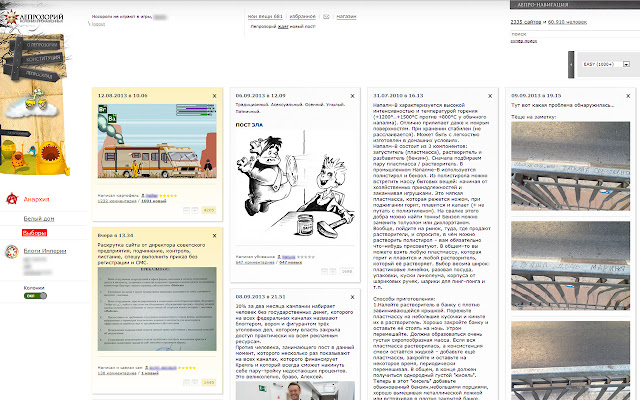Click the 'Вчера в 13.34' post date
The image size is (640, 400).
tap(116, 236)
